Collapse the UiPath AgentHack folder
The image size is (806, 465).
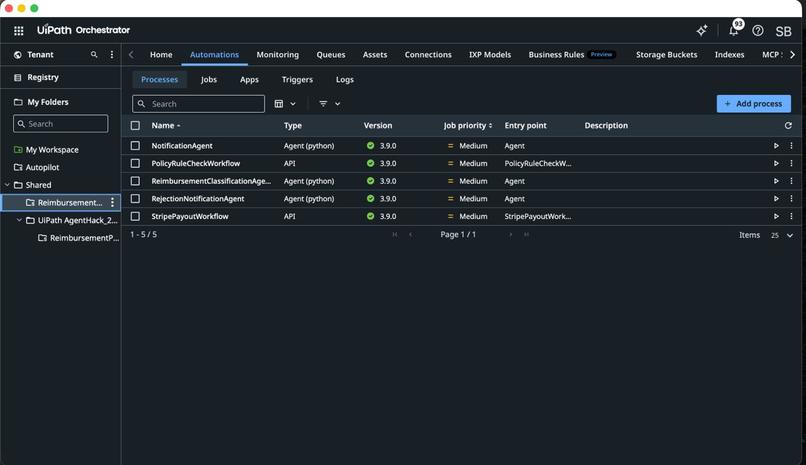point(19,220)
